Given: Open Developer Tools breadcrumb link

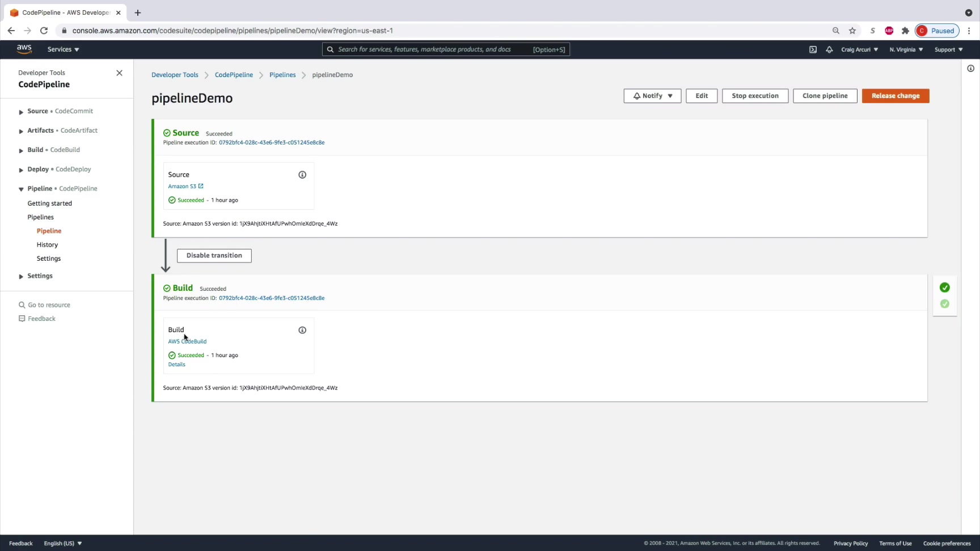Looking at the screenshot, I should coord(175,75).
